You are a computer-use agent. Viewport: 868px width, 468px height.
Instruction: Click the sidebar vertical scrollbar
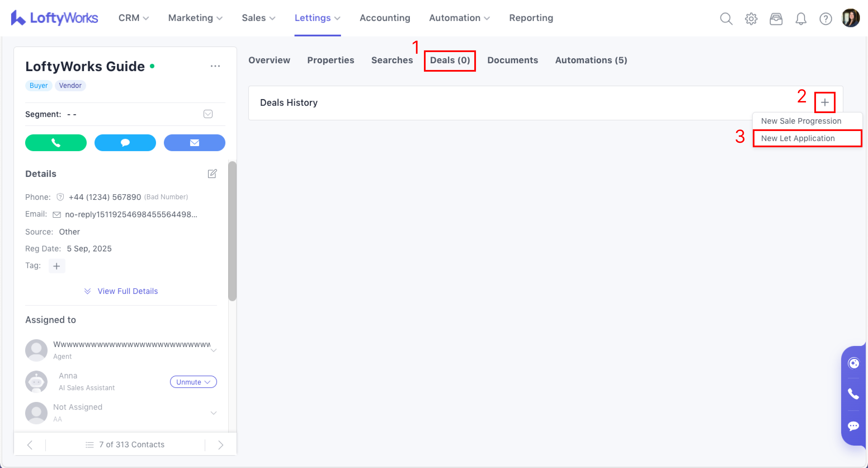[232, 231]
